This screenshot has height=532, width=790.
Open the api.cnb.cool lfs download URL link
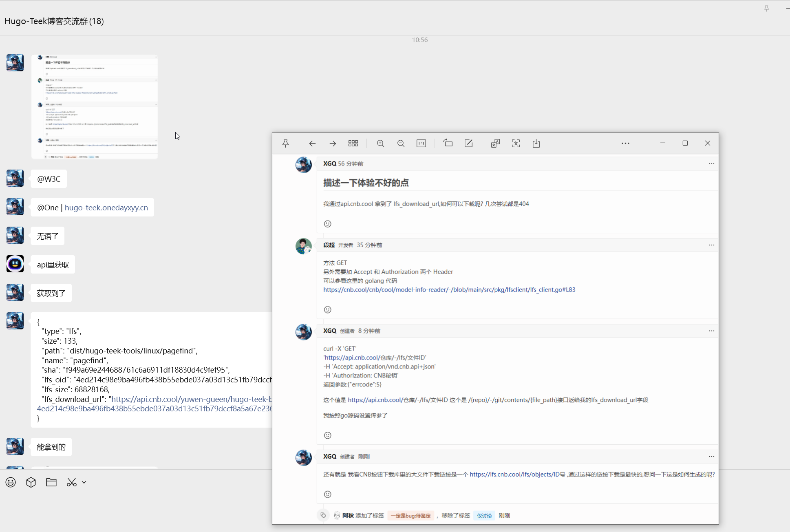click(192, 399)
